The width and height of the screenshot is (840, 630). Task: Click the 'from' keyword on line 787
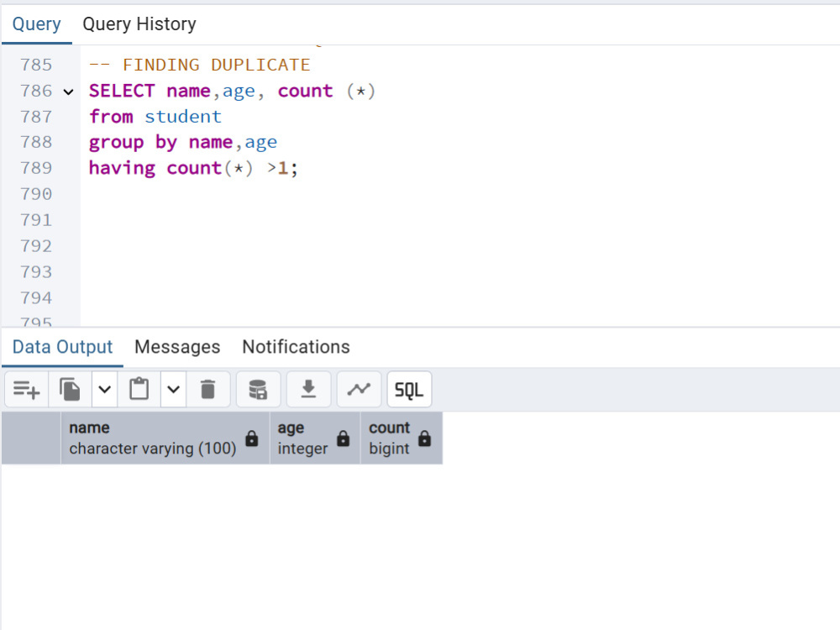(x=111, y=116)
